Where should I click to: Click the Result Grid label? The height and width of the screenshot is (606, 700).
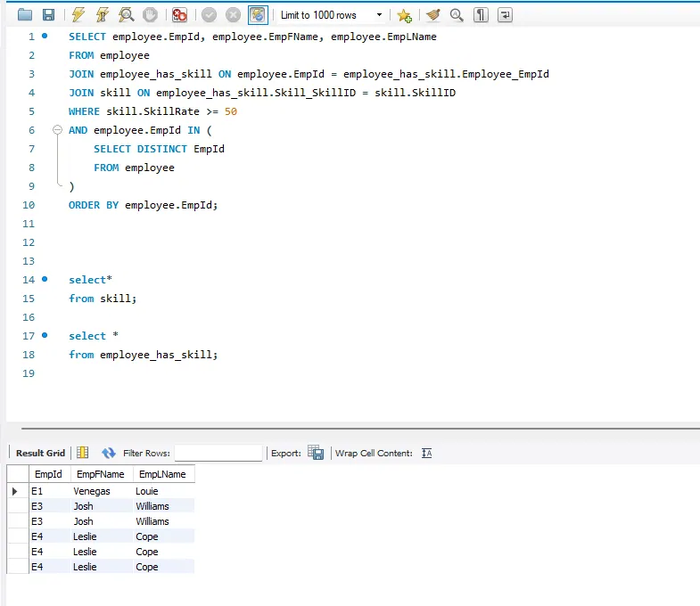pyautogui.click(x=41, y=453)
